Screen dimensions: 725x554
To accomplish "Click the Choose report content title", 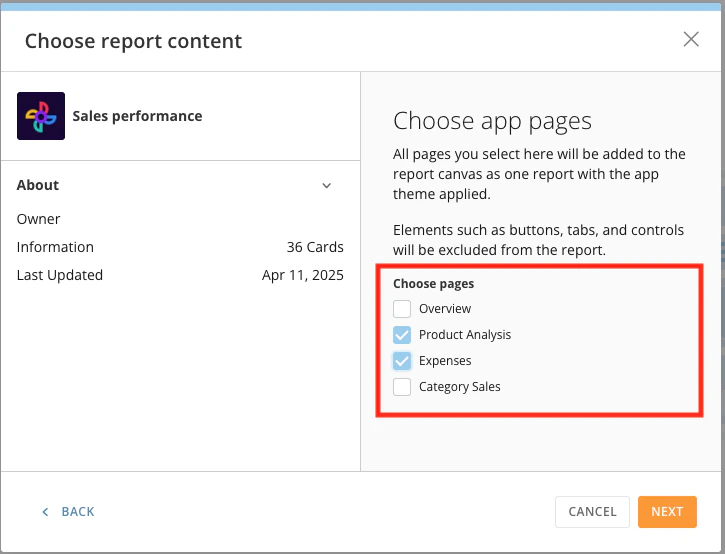I will pos(133,41).
